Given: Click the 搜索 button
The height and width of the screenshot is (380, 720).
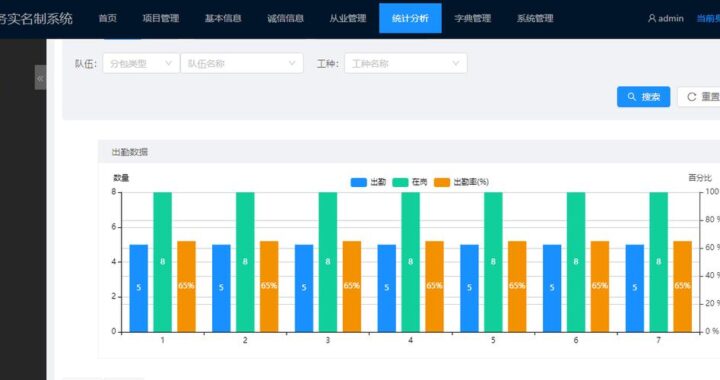Looking at the screenshot, I should [643, 97].
